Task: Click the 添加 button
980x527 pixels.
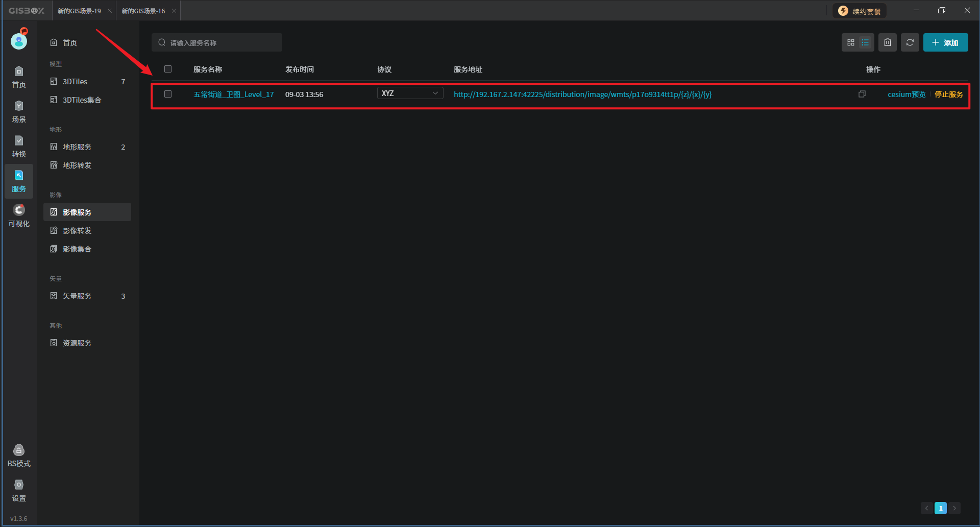Action: [945, 43]
